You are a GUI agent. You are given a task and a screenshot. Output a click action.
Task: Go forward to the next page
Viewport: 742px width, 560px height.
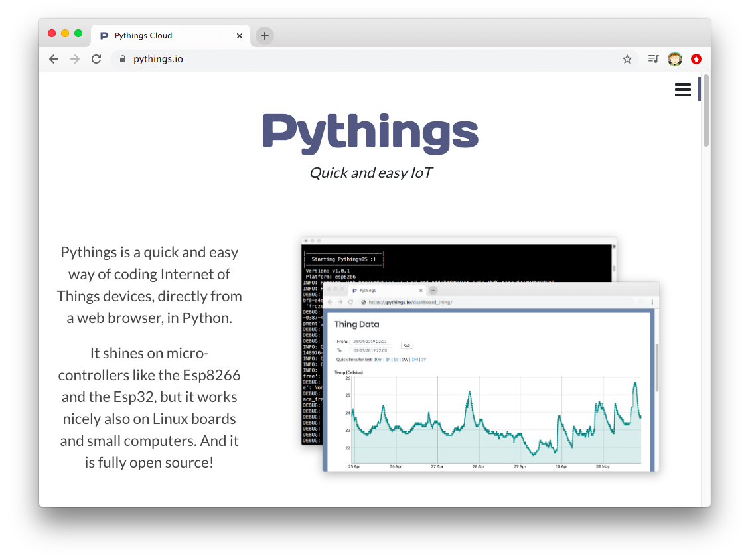point(75,59)
